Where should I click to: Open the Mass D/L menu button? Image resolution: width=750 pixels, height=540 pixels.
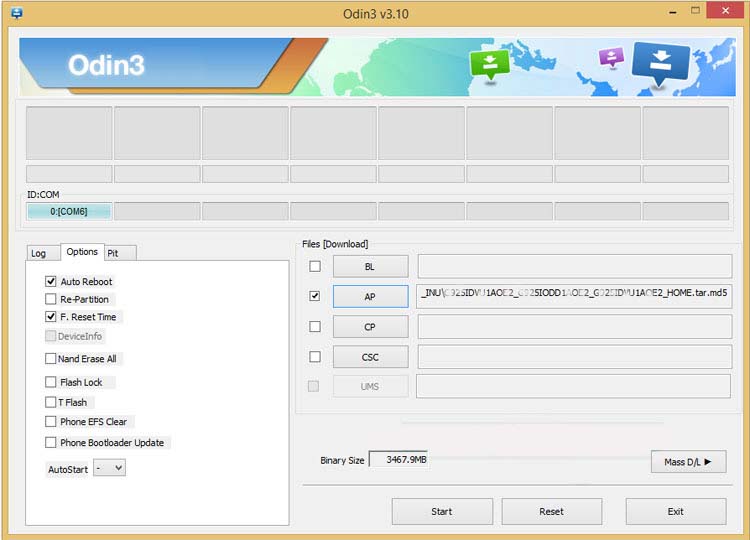pos(688,462)
